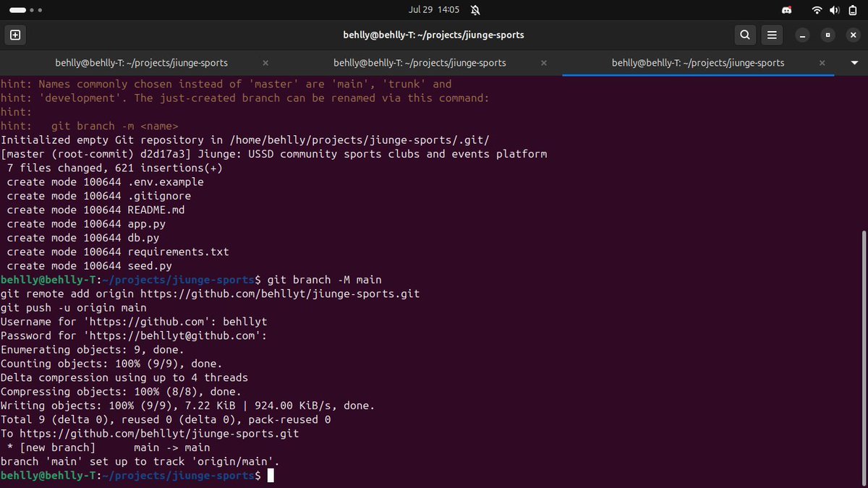Open the calendar from the Jul 29 14:05 clock
The height and width of the screenshot is (488, 868).
pyautogui.click(x=434, y=10)
